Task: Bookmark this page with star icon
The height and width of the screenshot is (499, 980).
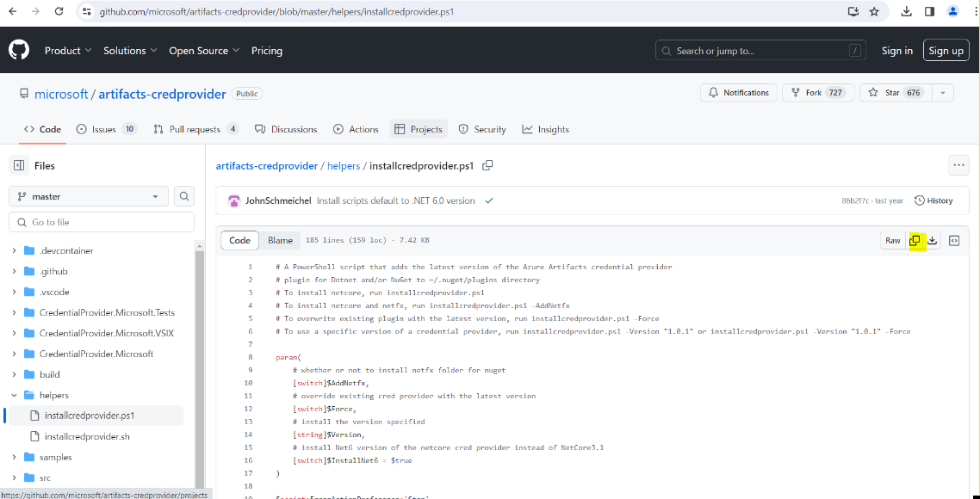Action: coord(874,11)
